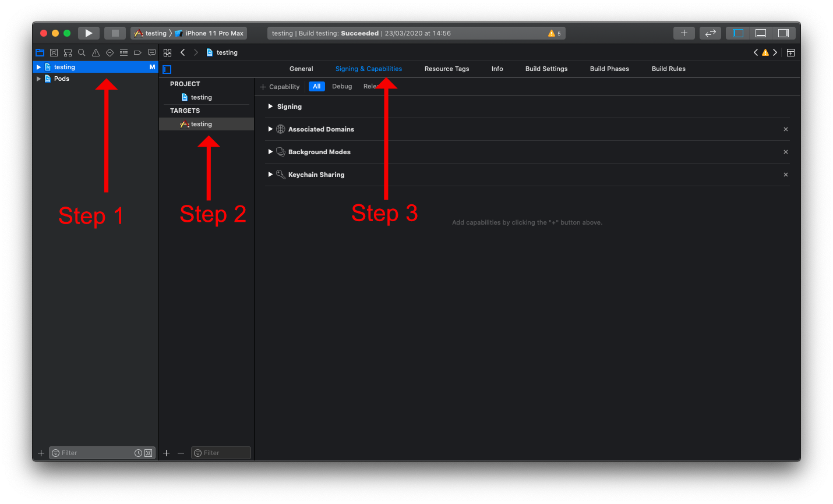Open the General tab
The width and height of the screenshot is (833, 504).
coord(301,69)
